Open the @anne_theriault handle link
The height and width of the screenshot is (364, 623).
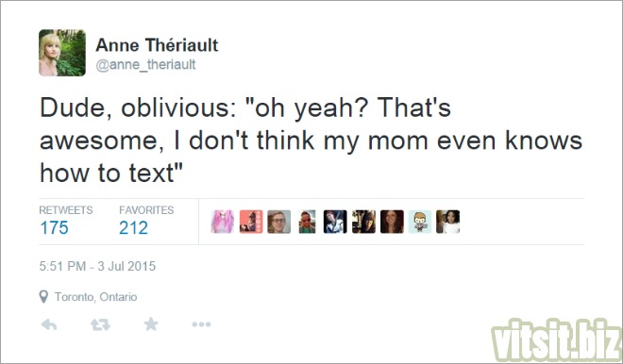(x=145, y=64)
